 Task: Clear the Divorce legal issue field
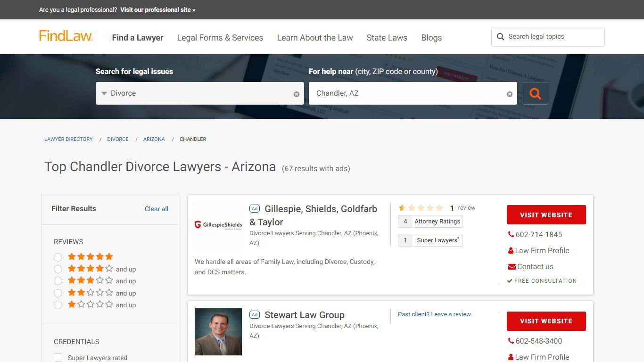tap(297, 94)
